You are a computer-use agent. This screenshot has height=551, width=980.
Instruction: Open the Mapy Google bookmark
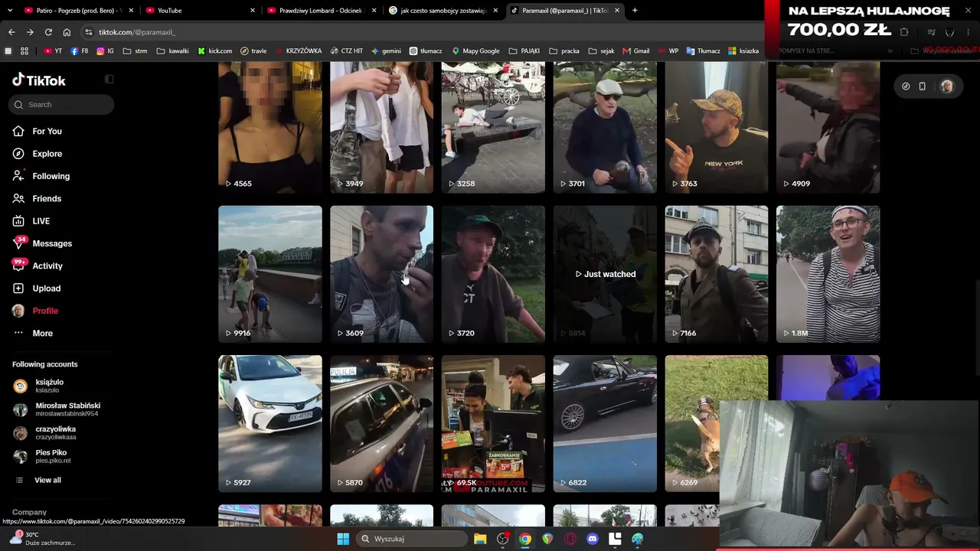pos(475,51)
